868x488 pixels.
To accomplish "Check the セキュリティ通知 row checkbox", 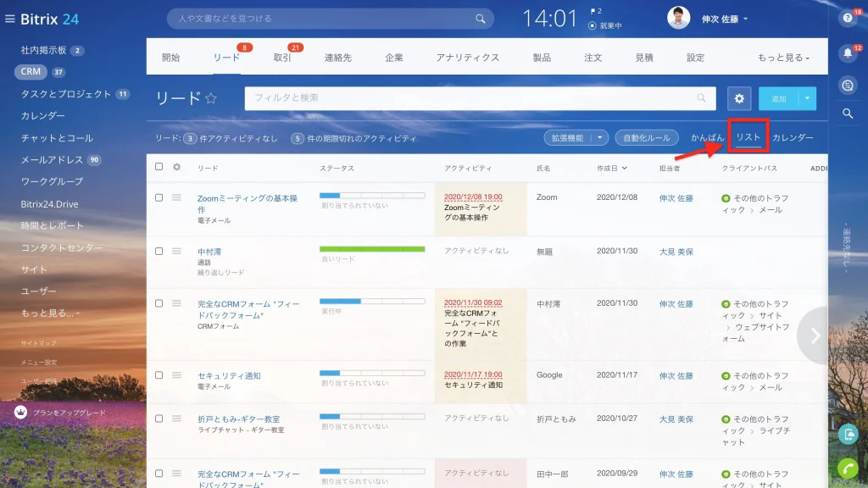I will (159, 375).
